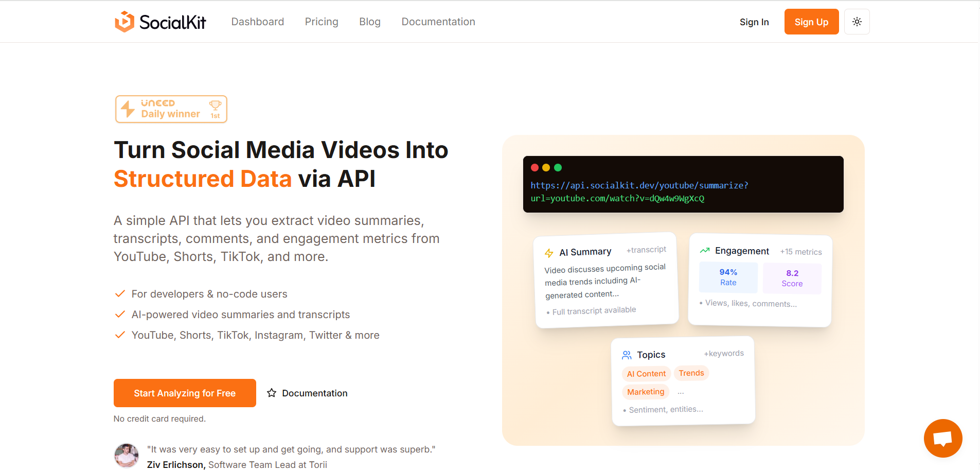Click Ziv Erlichson's avatar photo
980x470 pixels.
pyautogui.click(x=126, y=456)
